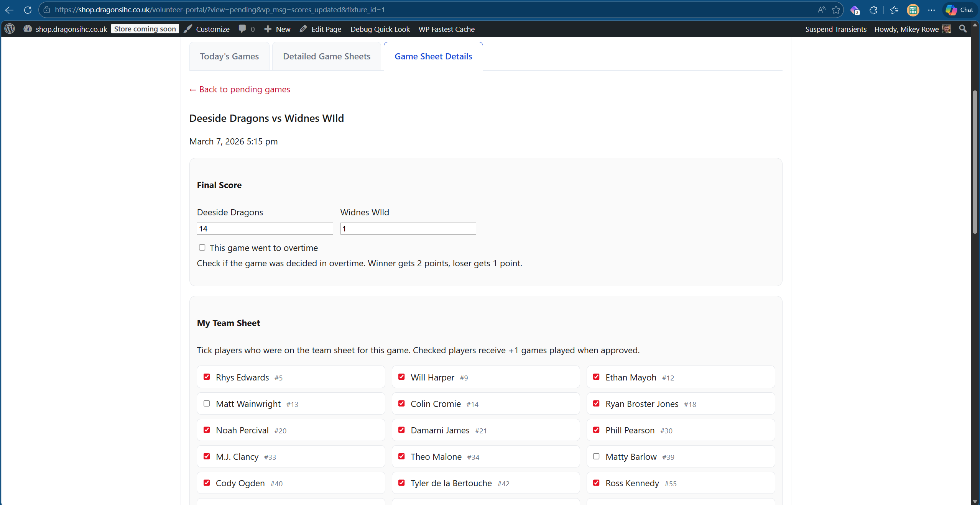The height and width of the screenshot is (505, 980).
Task: Open browser extensions puzzle icon
Action: point(873,10)
